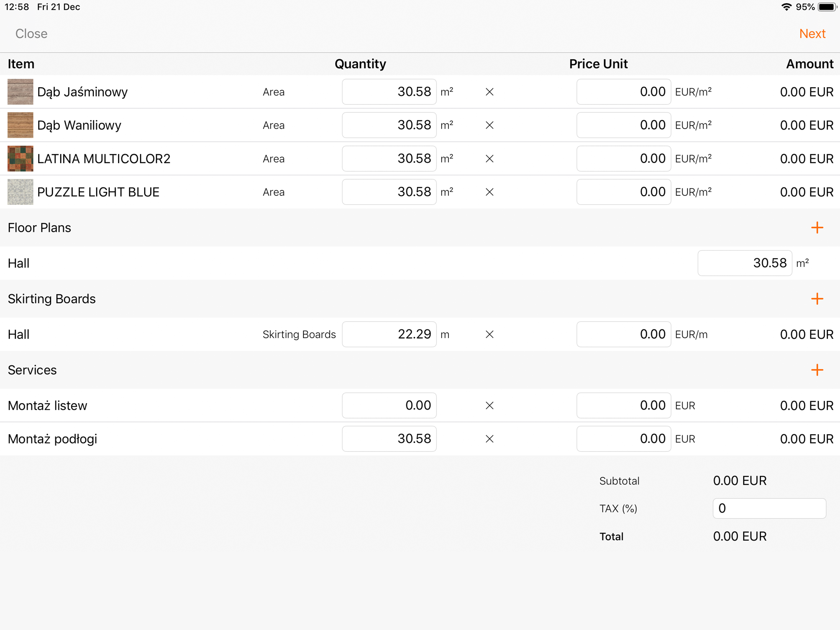
Task: Edit skirting boards length quantity
Action: pyautogui.click(x=389, y=334)
